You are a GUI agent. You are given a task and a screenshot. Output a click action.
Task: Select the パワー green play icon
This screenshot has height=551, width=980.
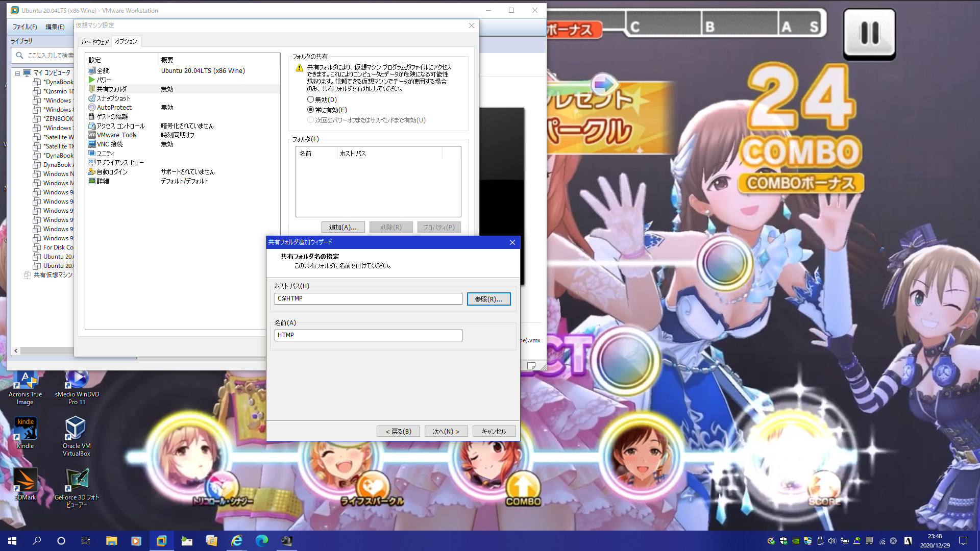(92, 80)
